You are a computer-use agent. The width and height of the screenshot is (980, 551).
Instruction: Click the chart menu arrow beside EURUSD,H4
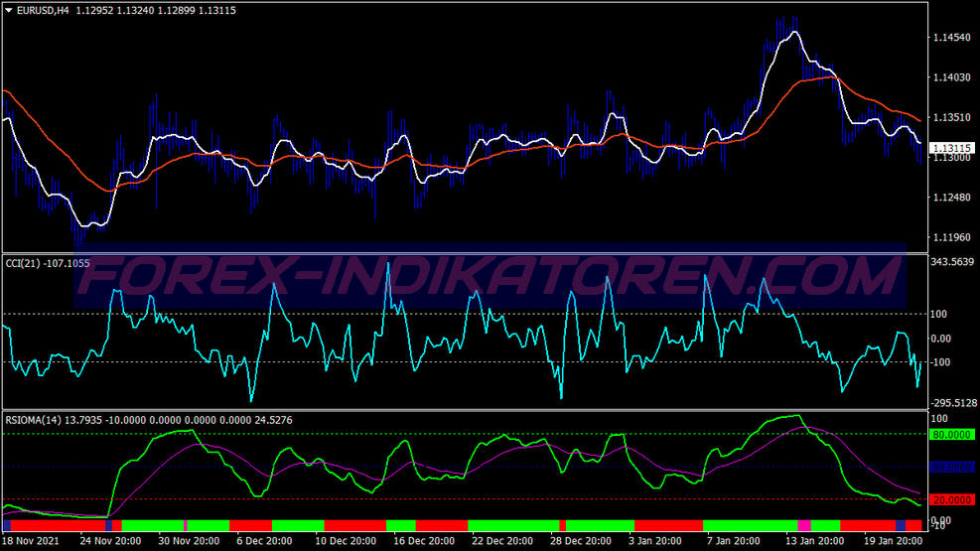click(x=9, y=11)
